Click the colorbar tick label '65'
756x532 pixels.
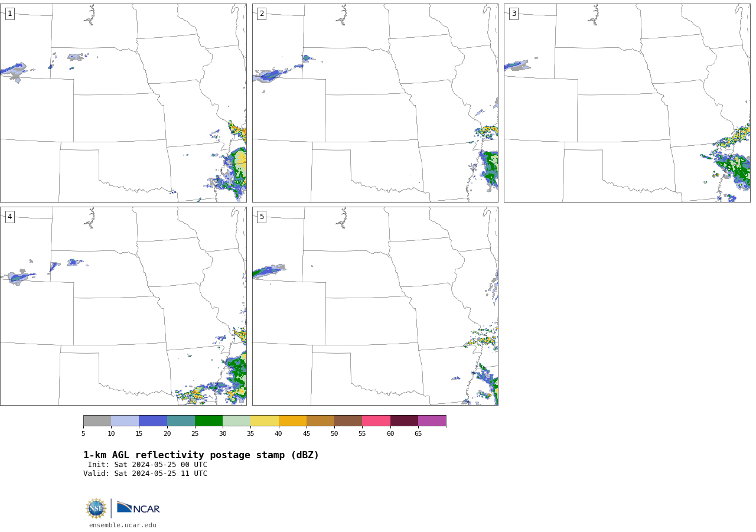coord(418,434)
